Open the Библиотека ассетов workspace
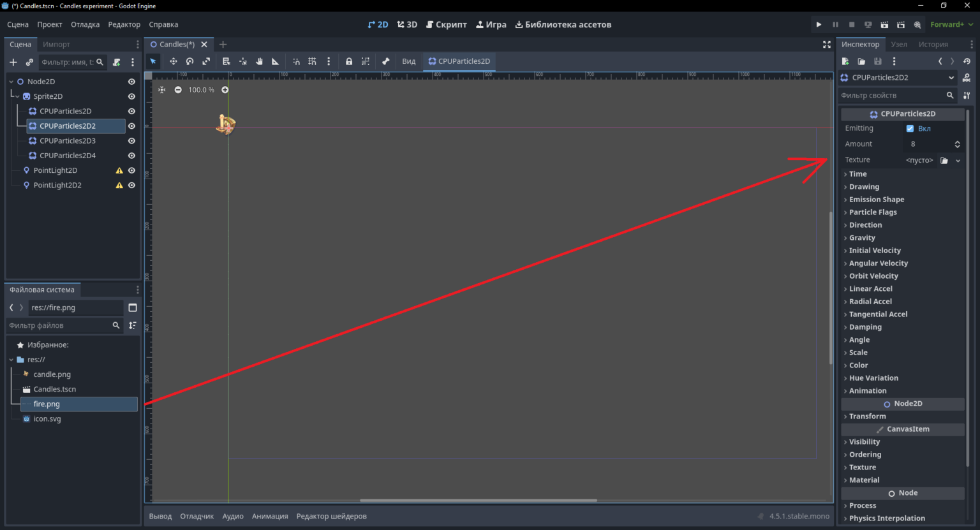This screenshot has width=980, height=530. 563,24
